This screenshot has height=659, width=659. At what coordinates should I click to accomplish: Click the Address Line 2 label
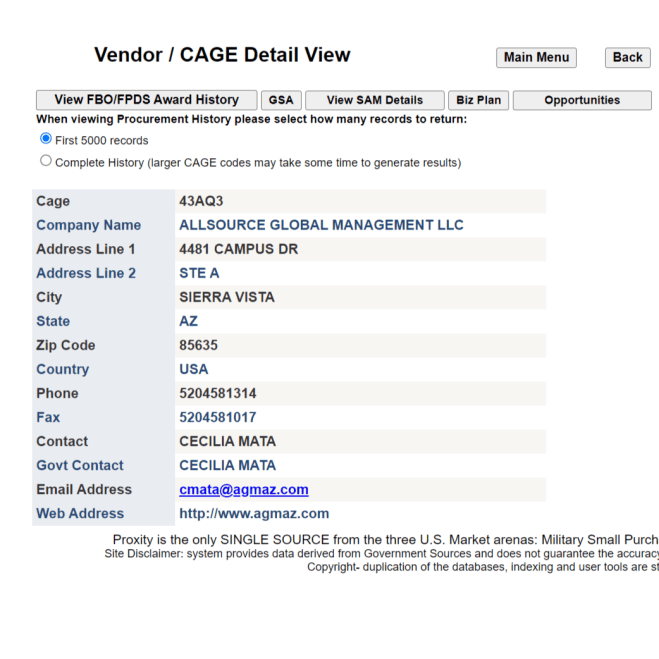[x=86, y=273]
